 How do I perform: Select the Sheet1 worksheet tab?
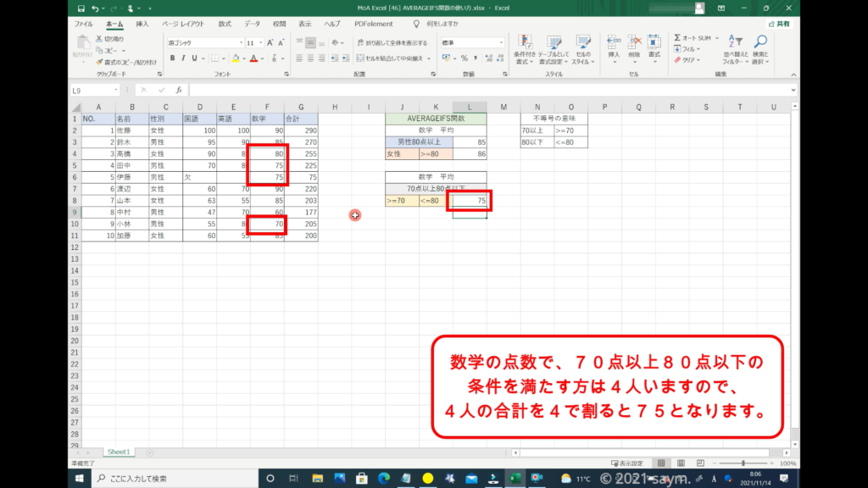coord(118,452)
